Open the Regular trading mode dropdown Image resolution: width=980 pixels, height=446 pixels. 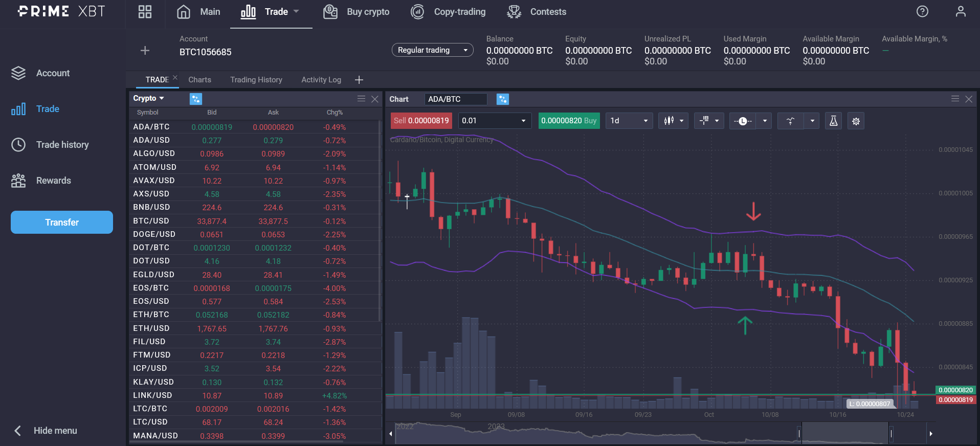(432, 50)
